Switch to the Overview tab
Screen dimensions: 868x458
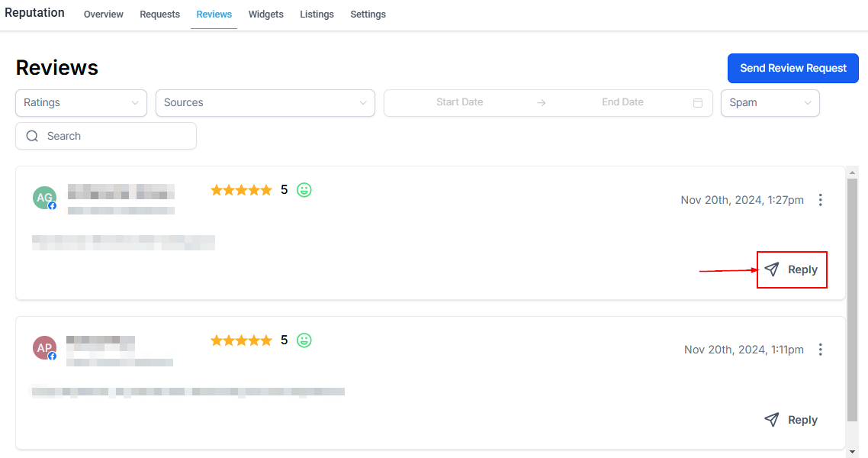coord(104,15)
